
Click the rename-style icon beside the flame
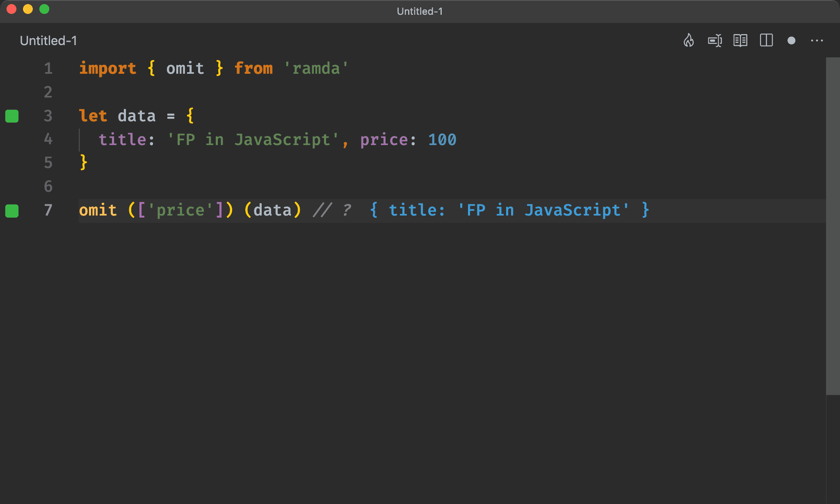pyautogui.click(x=715, y=41)
